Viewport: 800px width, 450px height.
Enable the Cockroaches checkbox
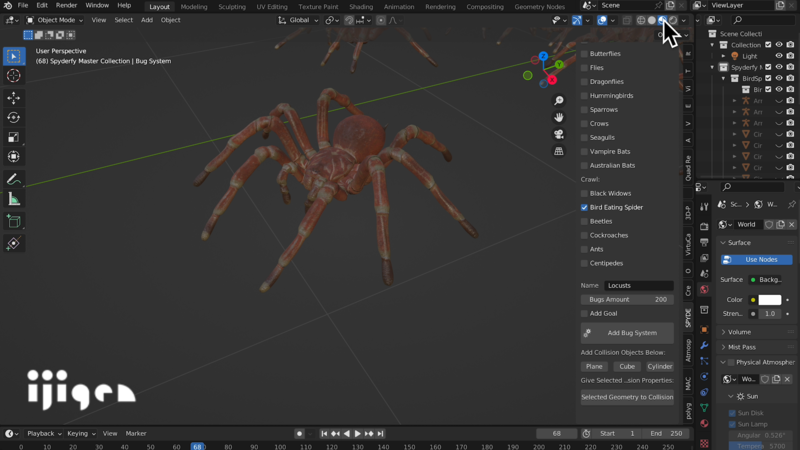coord(584,235)
